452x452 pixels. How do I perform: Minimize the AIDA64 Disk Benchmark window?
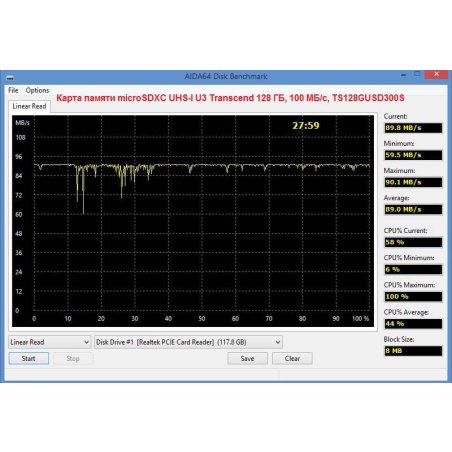pos(404,75)
